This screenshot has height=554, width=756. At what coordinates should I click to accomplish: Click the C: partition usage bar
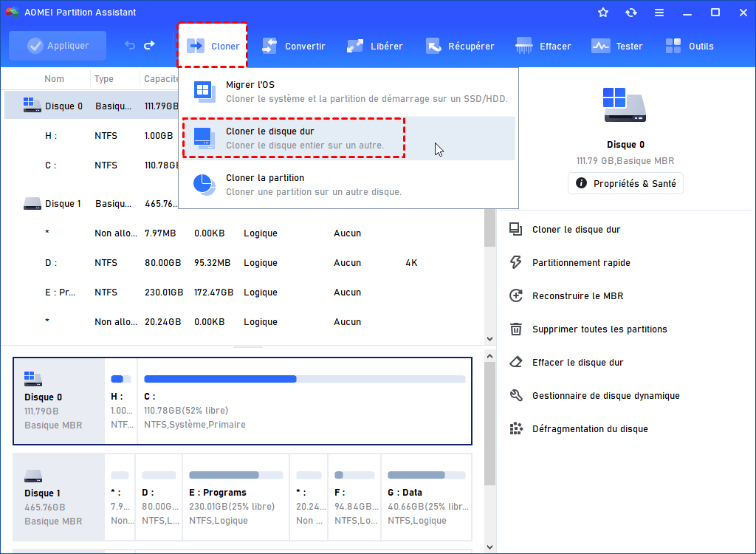pos(305,379)
